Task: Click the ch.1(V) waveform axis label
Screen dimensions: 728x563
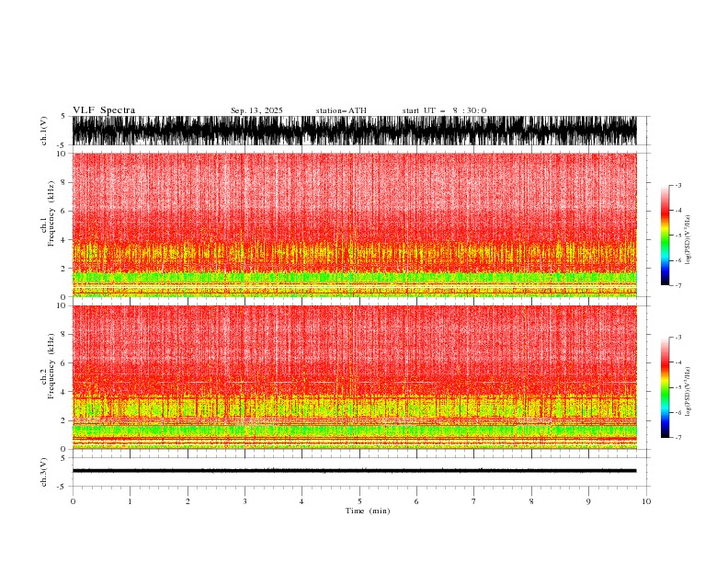Action: pyautogui.click(x=44, y=131)
